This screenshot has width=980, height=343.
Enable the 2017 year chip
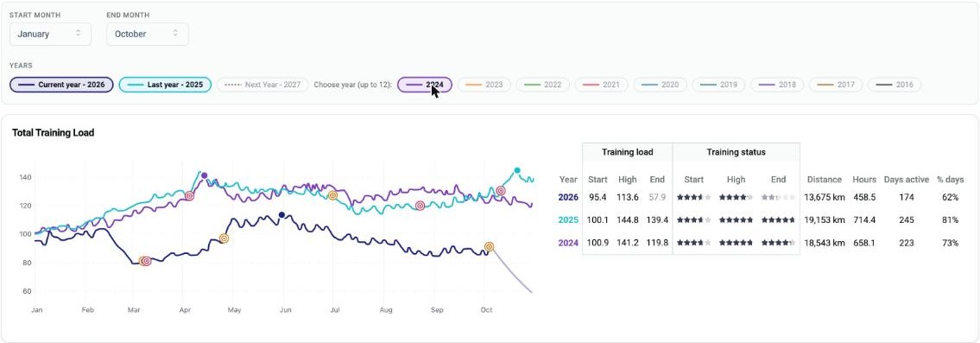(836, 85)
